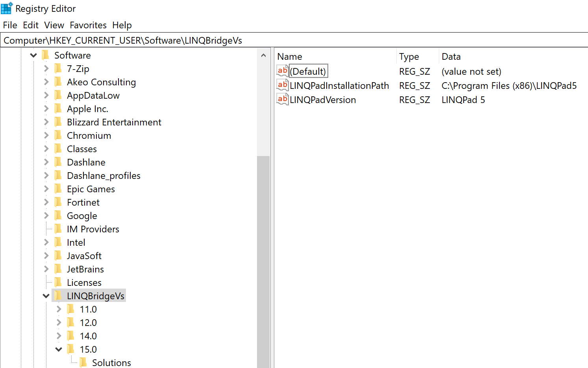Click the AppDataLow folder icon
The image size is (588, 368).
(x=58, y=95)
